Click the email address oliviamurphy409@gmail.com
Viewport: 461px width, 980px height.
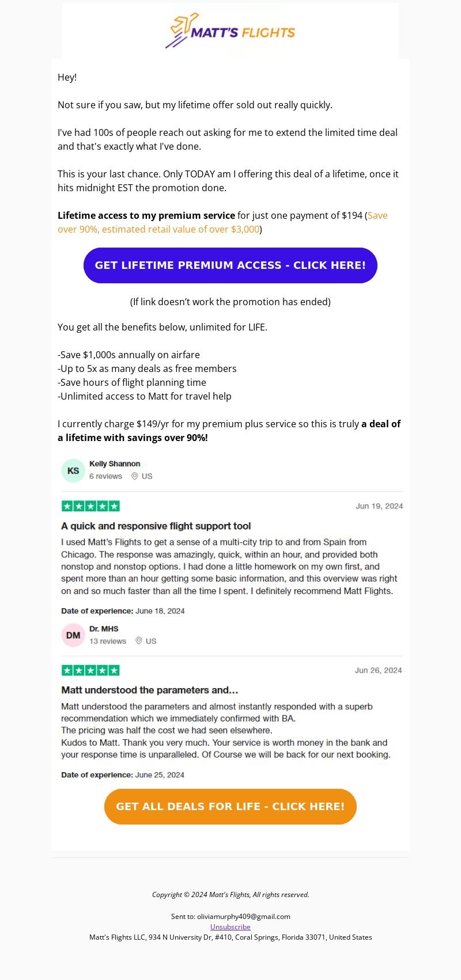pos(244,916)
